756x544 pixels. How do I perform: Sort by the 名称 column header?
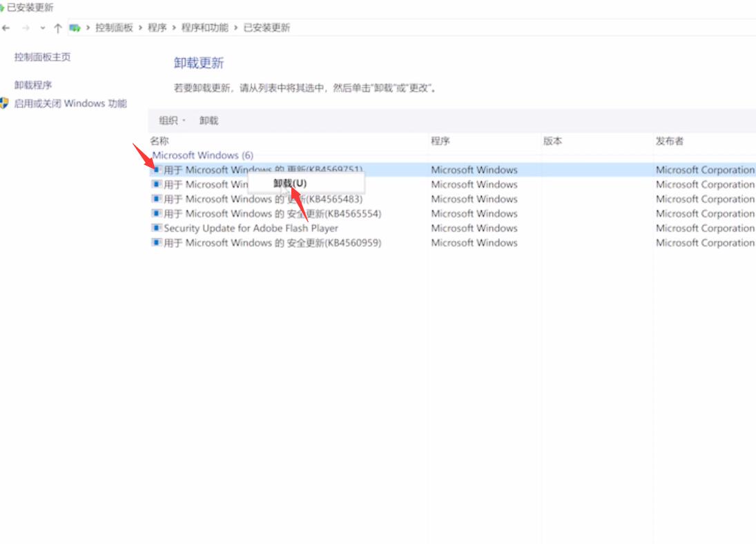tap(159, 141)
